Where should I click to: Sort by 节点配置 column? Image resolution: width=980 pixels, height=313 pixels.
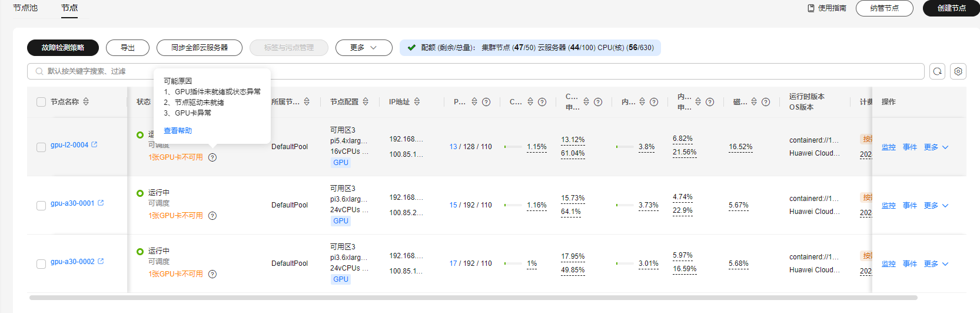click(x=366, y=102)
